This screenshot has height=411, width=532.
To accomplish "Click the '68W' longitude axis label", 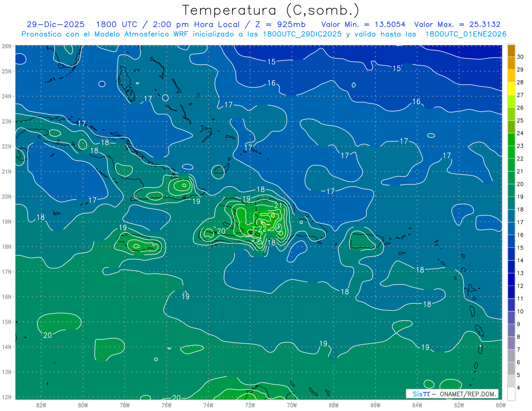I will click(x=334, y=405).
